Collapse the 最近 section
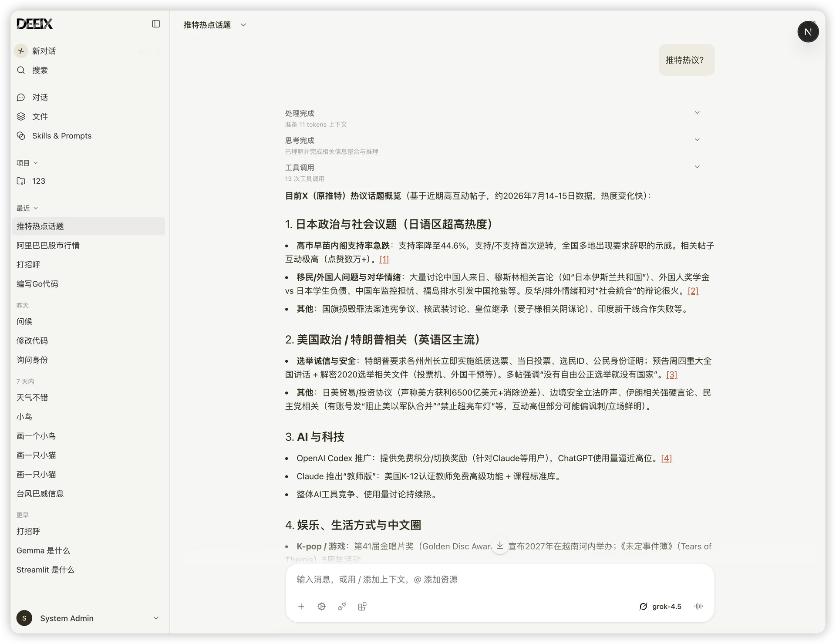Image resolution: width=836 pixels, height=644 pixels. (27, 208)
